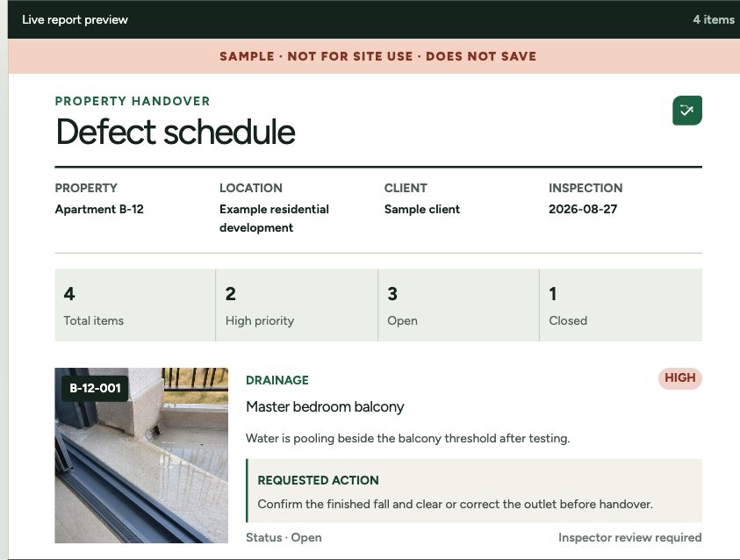Click the PROPERTY column label

pyautogui.click(x=86, y=188)
